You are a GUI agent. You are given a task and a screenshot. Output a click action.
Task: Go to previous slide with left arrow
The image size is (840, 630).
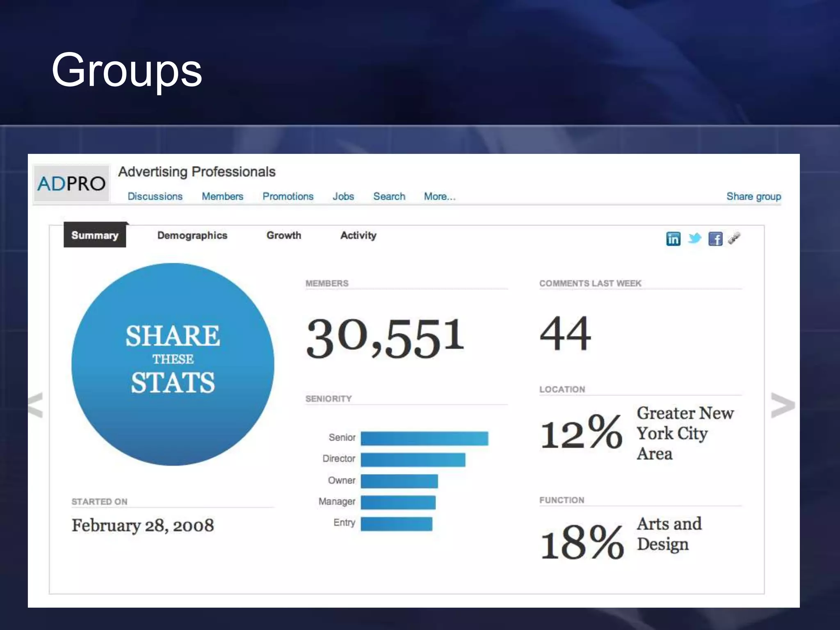[36, 405]
